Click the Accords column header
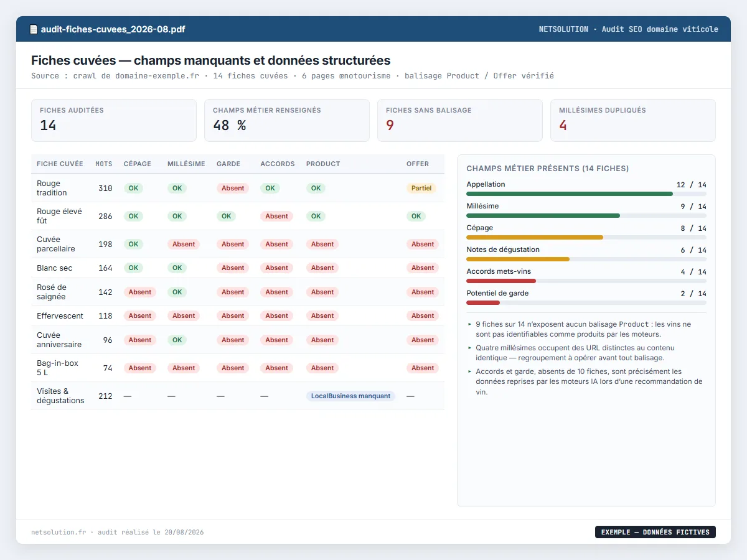747x560 pixels. 278,164
